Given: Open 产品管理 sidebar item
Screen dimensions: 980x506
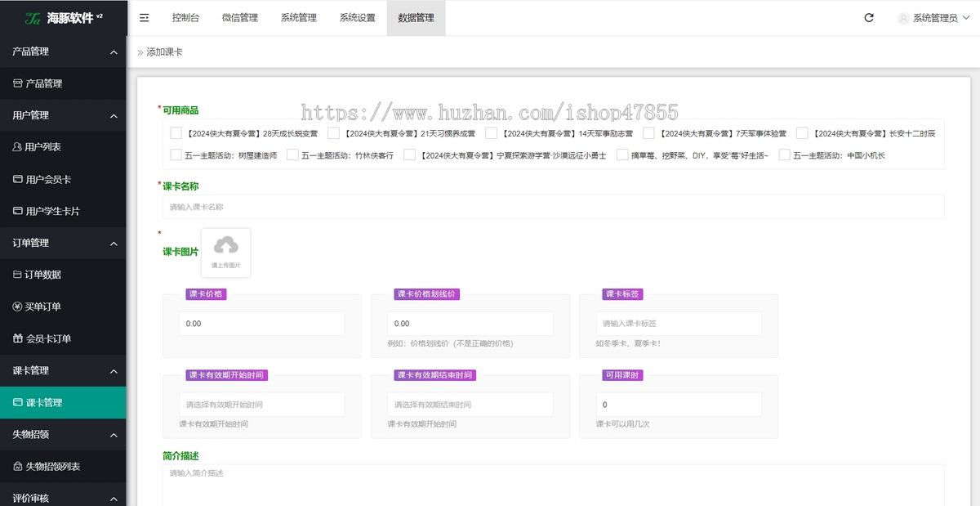Looking at the screenshot, I should pos(63,83).
